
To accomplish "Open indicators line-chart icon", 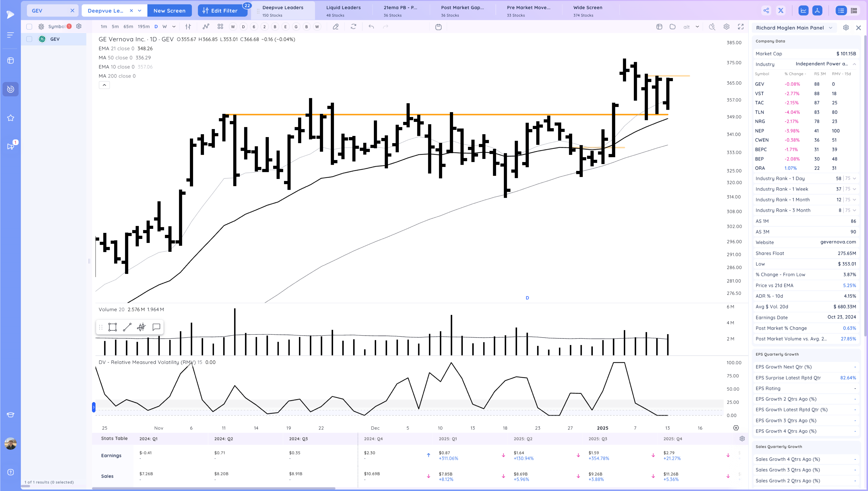I will tap(206, 27).
